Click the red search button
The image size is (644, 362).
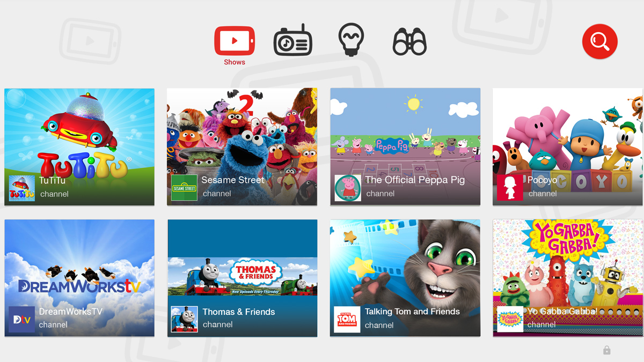599,41
